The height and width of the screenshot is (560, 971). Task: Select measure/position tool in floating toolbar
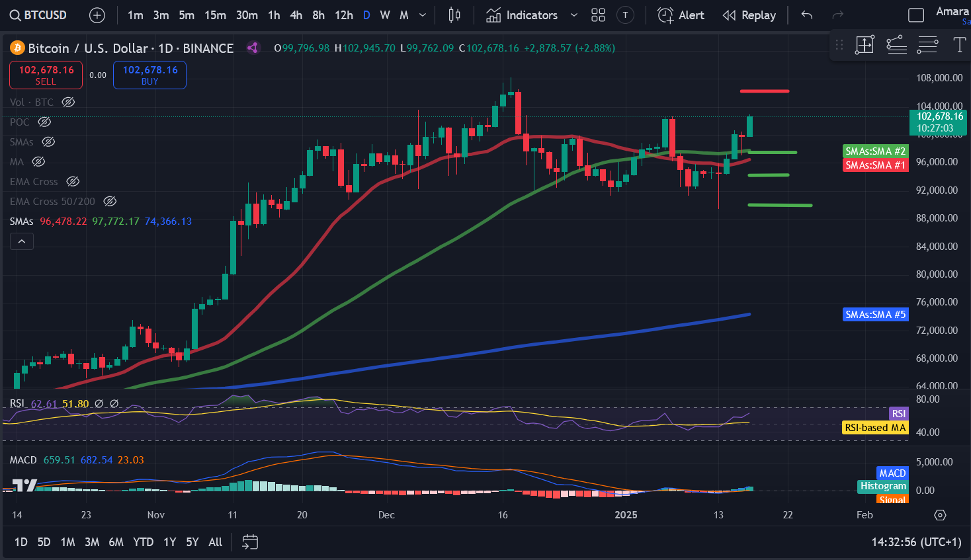[865, 45]
